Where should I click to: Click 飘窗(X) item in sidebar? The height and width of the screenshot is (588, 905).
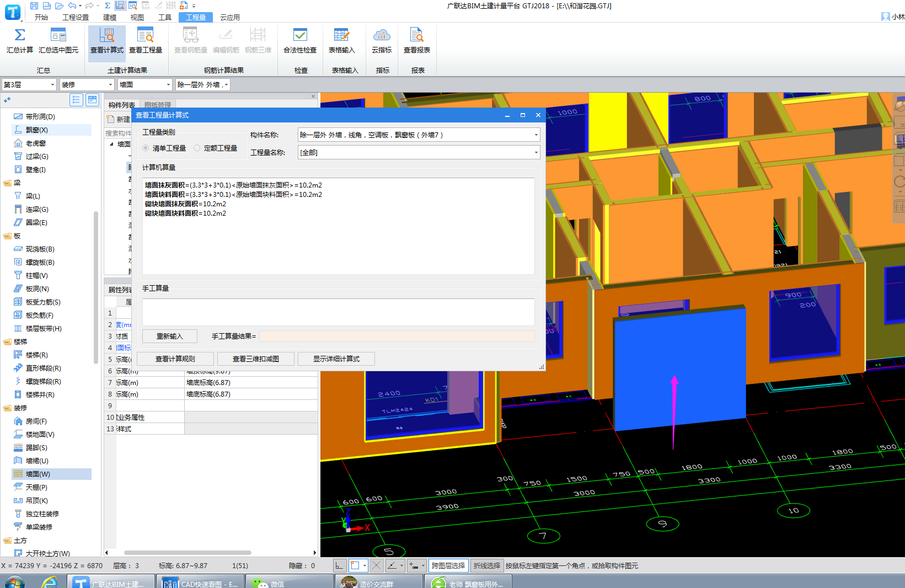(37, 130)
